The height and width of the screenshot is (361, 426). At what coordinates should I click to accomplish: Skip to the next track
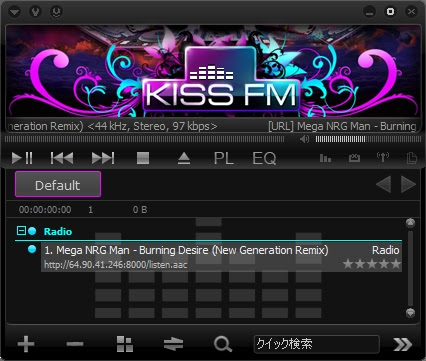pyautogui.click(x=103, y=158)
